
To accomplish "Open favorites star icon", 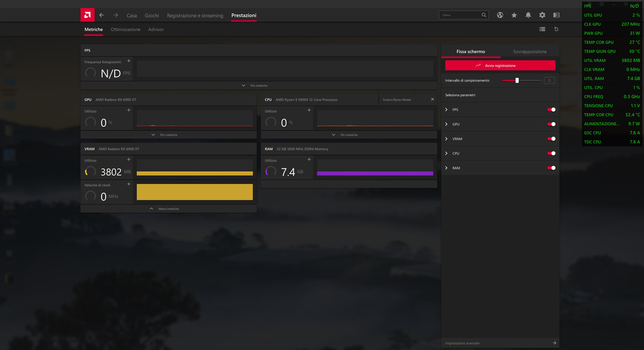I will pos(514,15).
